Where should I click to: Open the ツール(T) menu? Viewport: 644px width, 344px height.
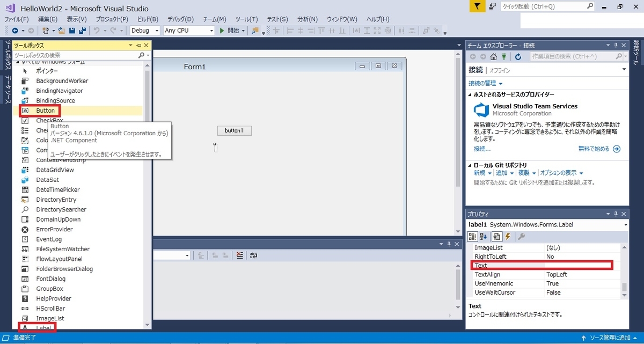pos(246,19)
